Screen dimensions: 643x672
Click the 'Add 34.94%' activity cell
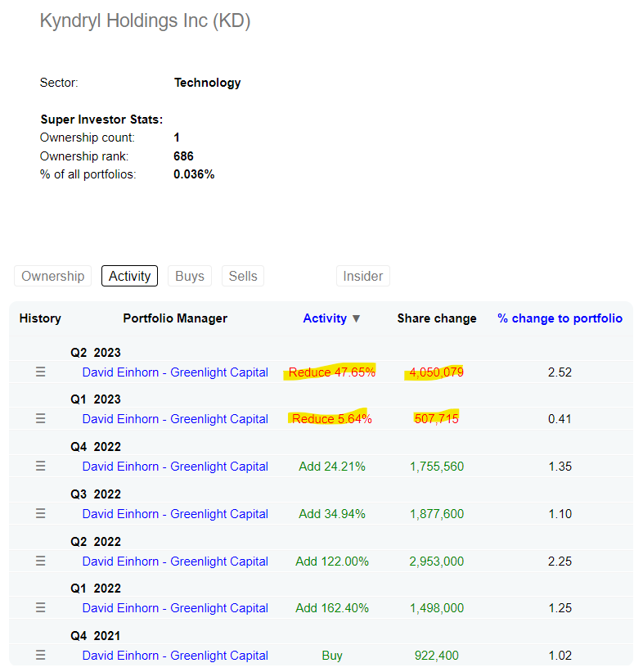(x=332, y=514)
